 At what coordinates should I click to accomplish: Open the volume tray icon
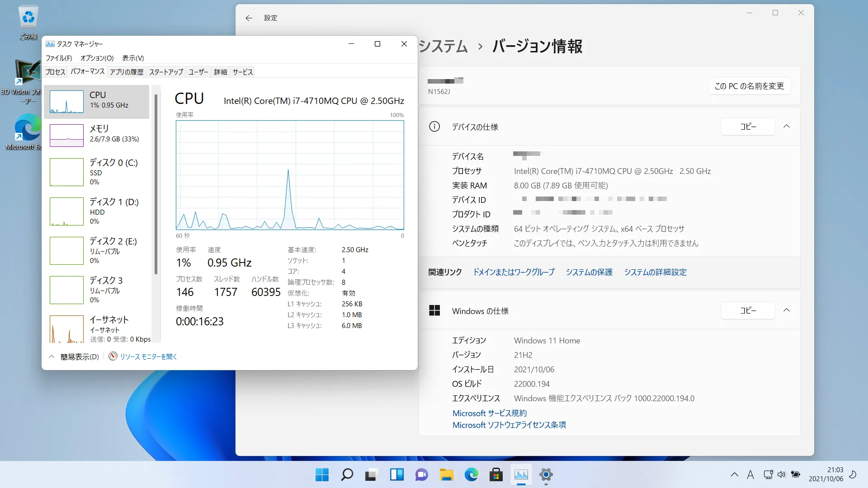tap(782, 474)
